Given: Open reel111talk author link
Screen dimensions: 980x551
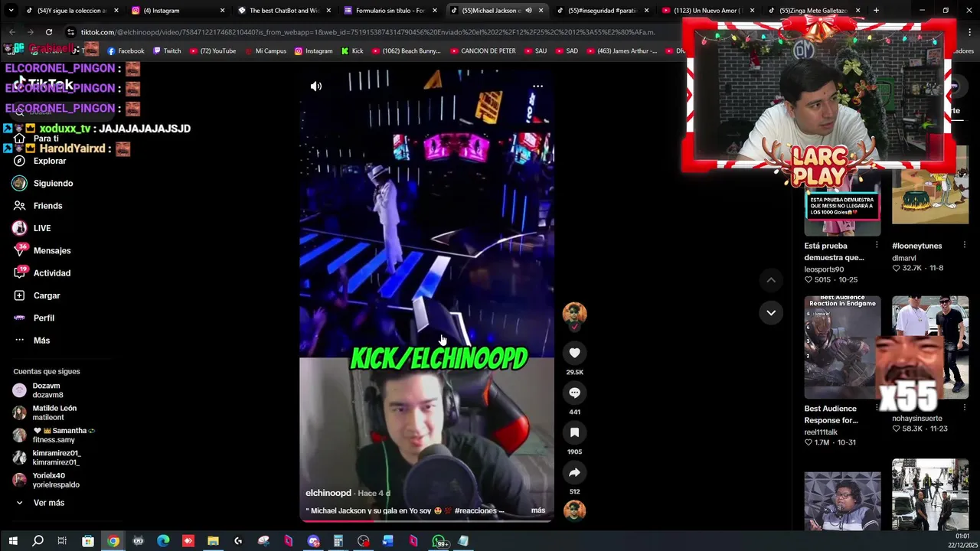Looking at the screenshot, I should [x=821, y=432].
